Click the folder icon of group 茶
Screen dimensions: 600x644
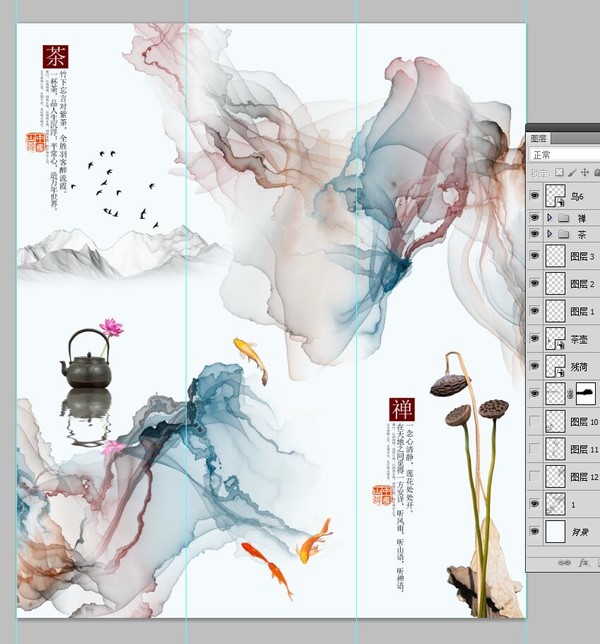[563, 235]
